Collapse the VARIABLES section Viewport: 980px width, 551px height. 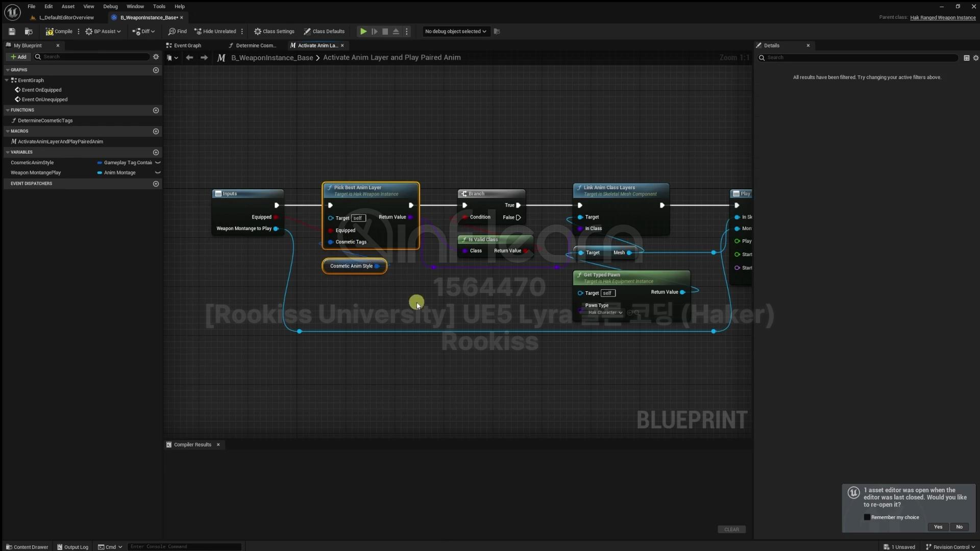8,152
